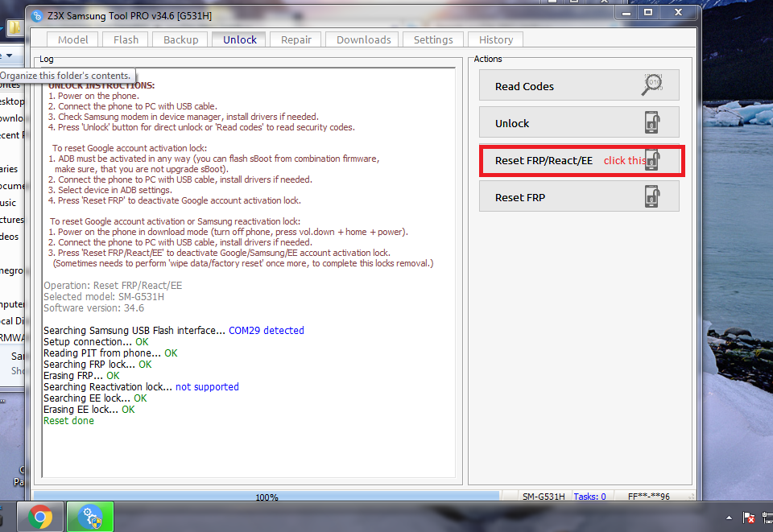View the History tab

495,40
